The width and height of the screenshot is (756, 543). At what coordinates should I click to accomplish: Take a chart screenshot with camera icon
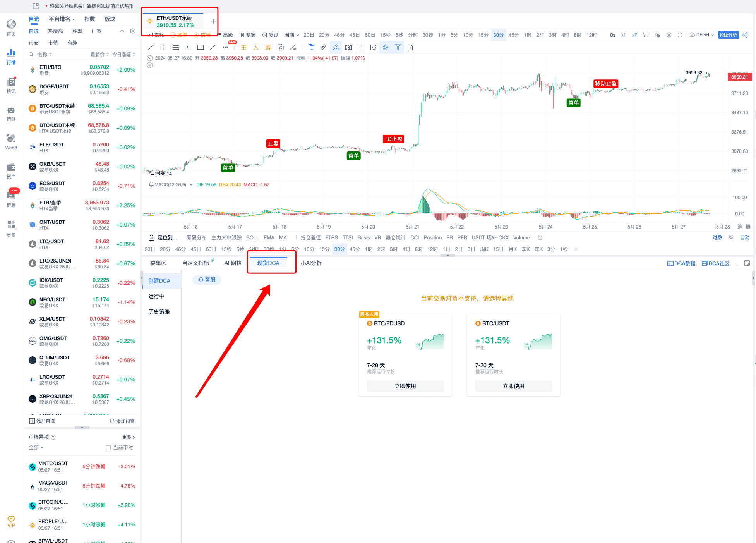[x=623, y=35]
